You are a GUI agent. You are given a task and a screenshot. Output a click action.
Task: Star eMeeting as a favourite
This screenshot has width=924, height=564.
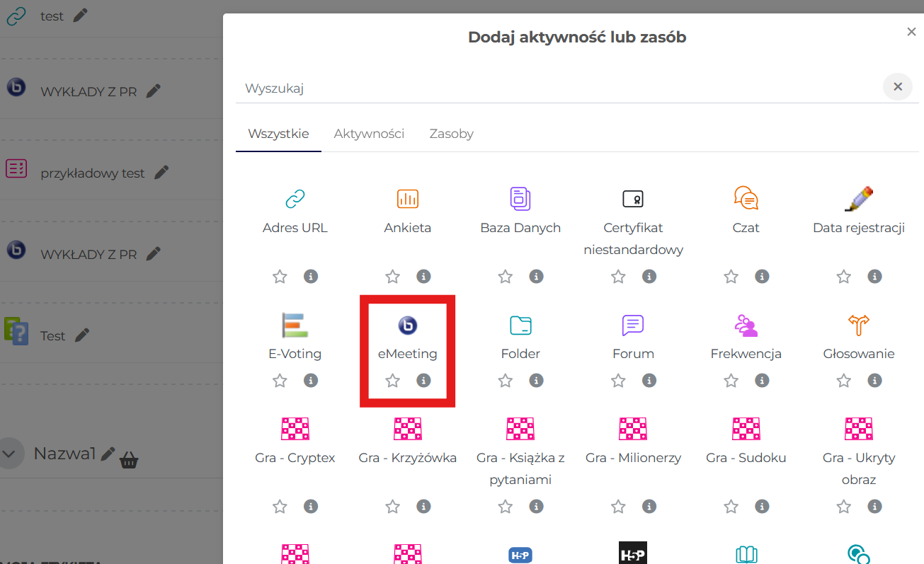[x=392, y=381]
